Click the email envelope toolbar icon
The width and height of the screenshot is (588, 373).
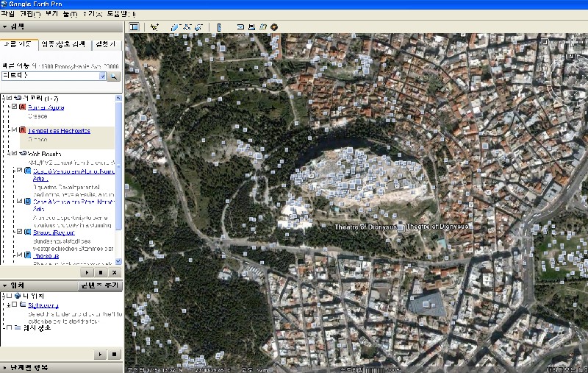click(x=240, y=27)
